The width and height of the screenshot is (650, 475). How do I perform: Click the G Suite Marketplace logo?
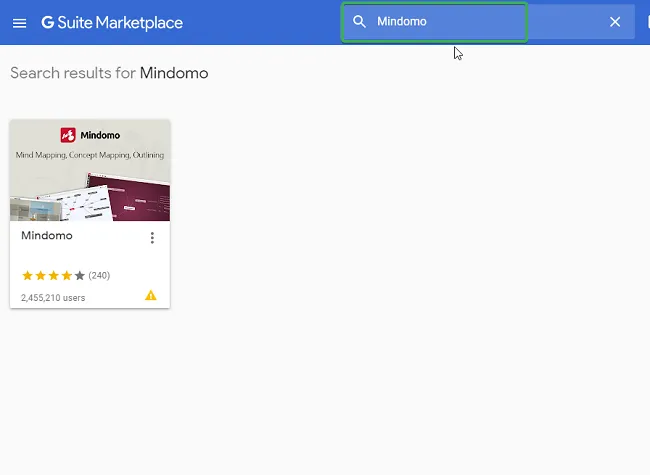point(112,23)
